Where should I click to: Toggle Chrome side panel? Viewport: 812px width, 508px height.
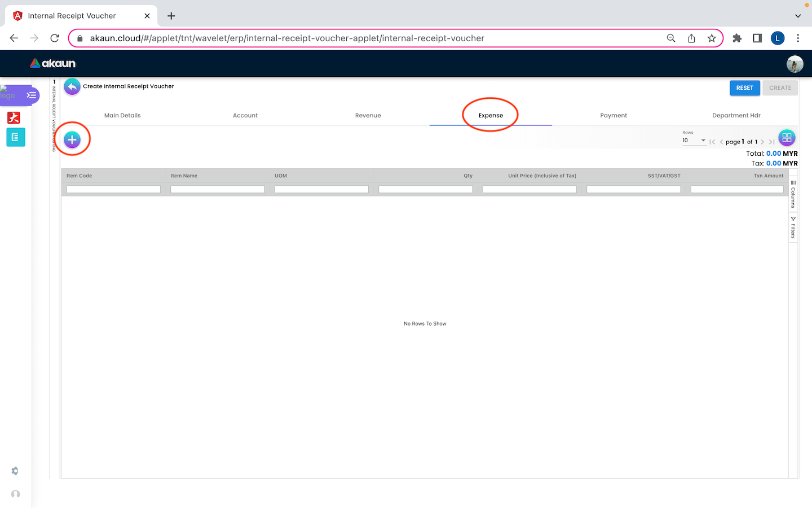coord(757,38)
